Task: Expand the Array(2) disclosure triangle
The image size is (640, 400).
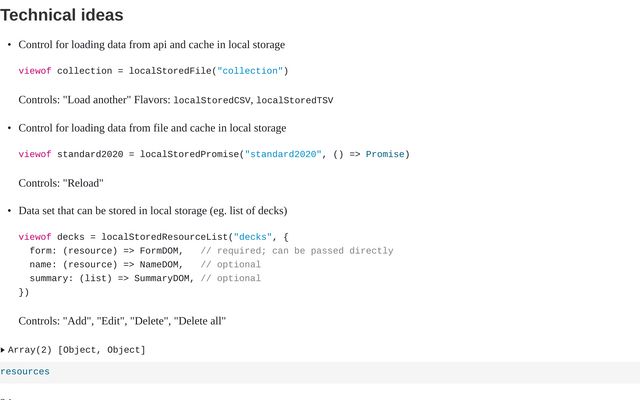Action: pyautogui.click(x=4, y=350)
